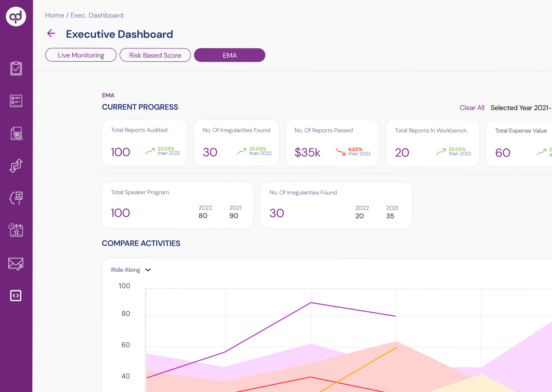Open the clipboard checkmark sidebar icon
This screenshot has width=552, height=392.
[16, 69]
